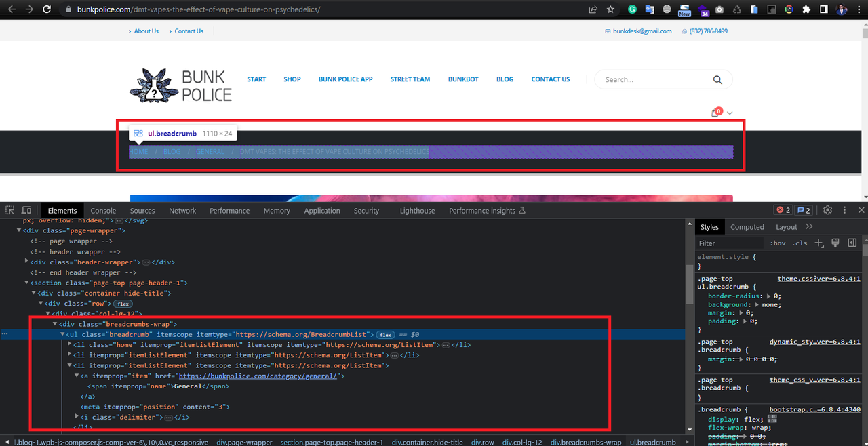The width and height of the screenshot is (868, 446).
Task: Open the Layout tab
Action: 787,227
